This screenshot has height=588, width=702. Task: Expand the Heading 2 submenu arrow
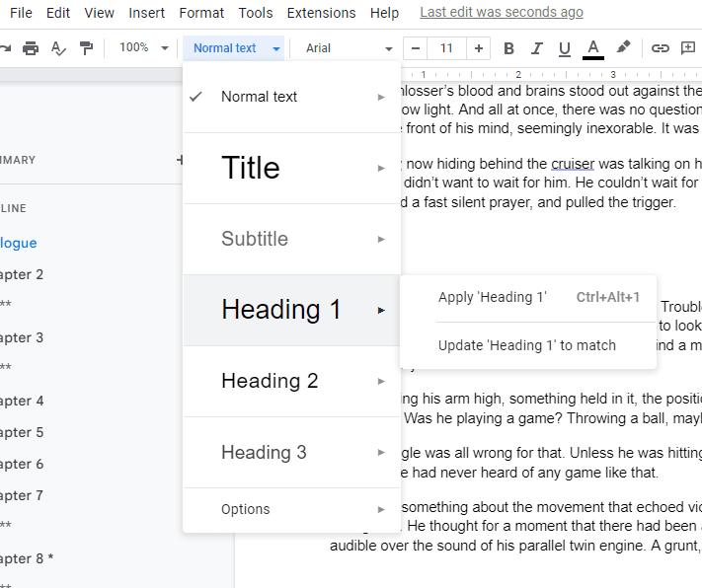click(381, 381)
